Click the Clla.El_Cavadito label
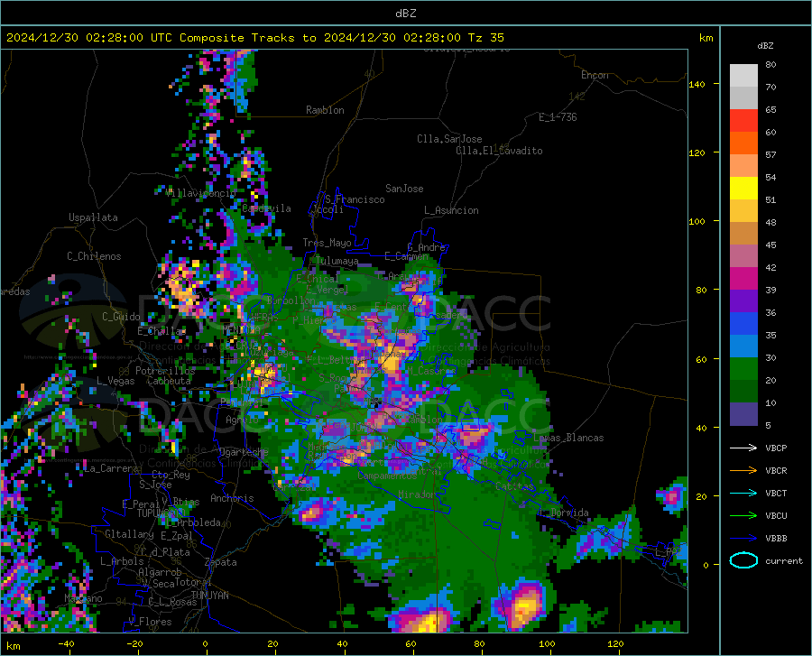This screenshot has height=656, width=812. (499, 151)
